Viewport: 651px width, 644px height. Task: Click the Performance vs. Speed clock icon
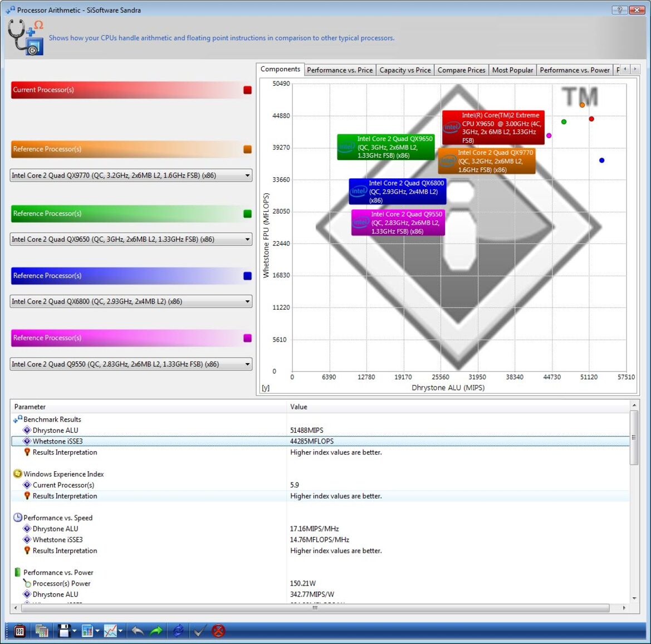[18, 518]
